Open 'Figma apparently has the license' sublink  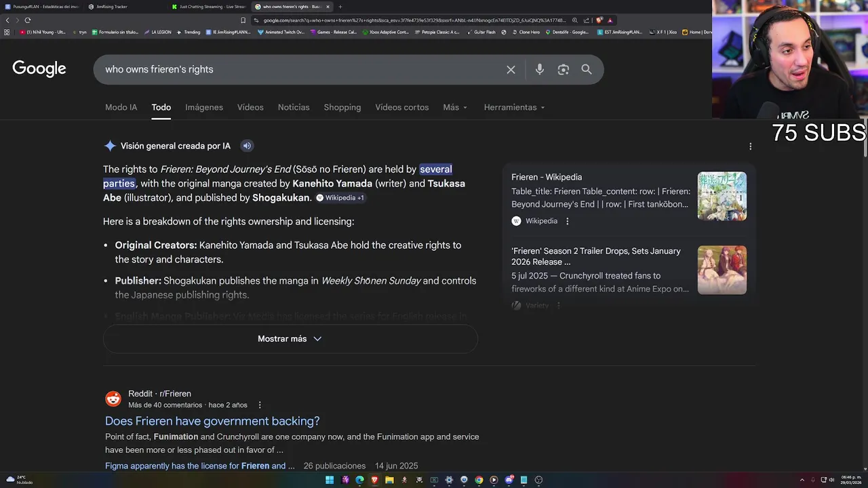tap(200, 466)
